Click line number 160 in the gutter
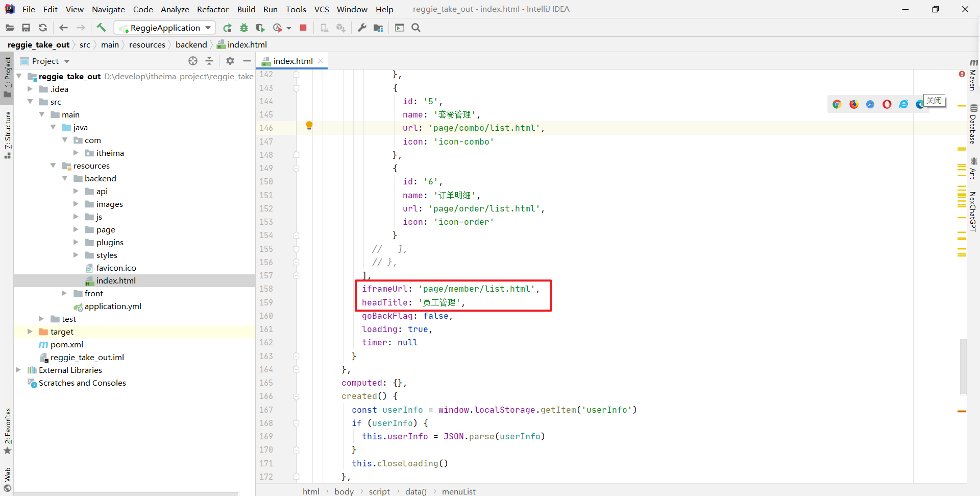This screenshot has width=980, height=496. tap(266, 316)
